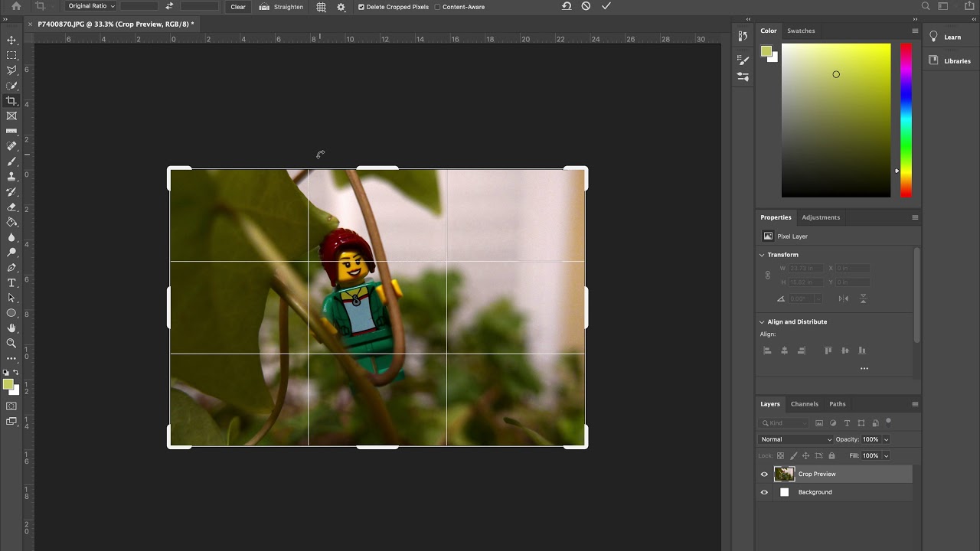Open the Fill value dropdown arrow
Image resolution: width=980 pixels, height=551 pixels.
click(x=886, y=455)
